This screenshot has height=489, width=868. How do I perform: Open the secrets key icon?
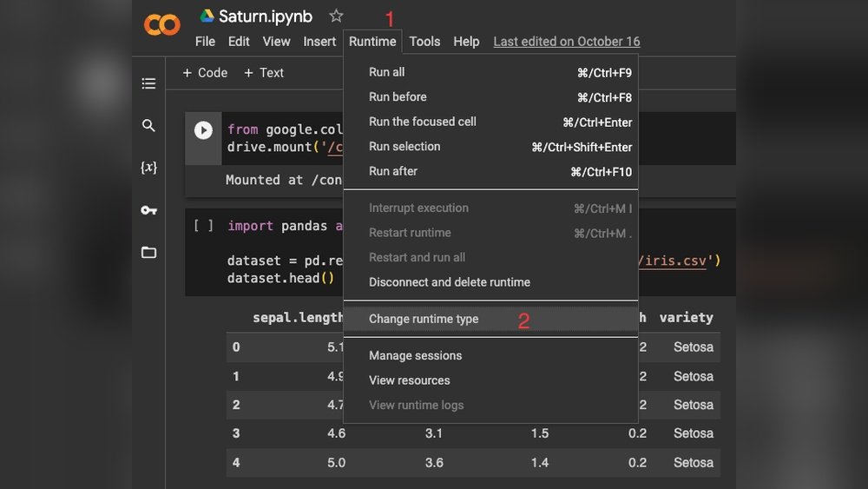[148, 210]
